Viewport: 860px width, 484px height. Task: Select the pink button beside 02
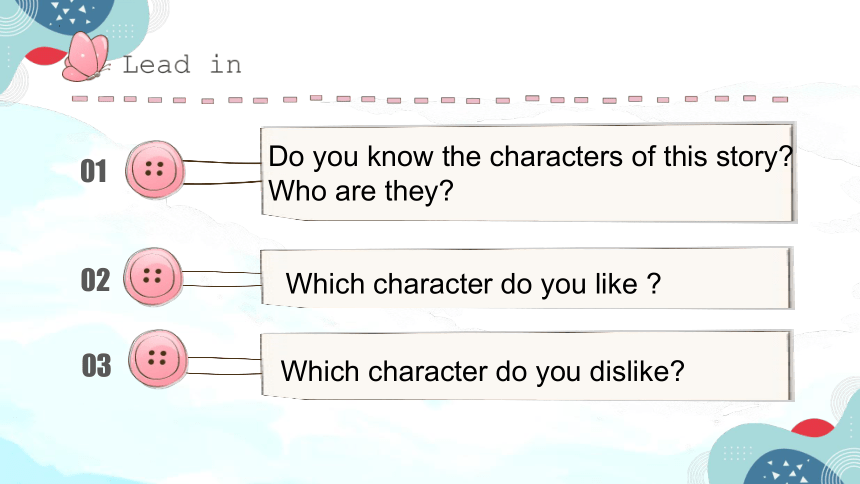tap(153, 277)
